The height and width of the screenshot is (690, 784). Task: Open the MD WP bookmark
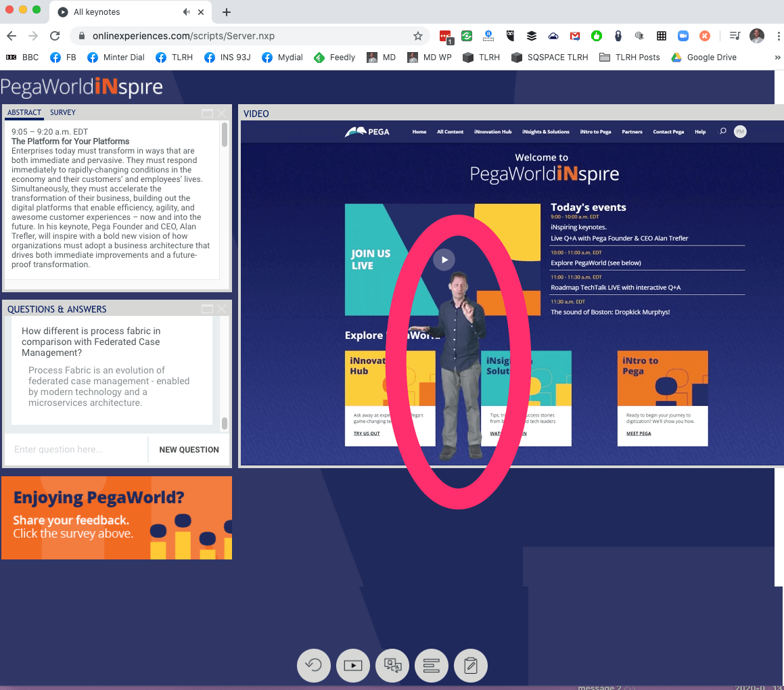(429, 57)
